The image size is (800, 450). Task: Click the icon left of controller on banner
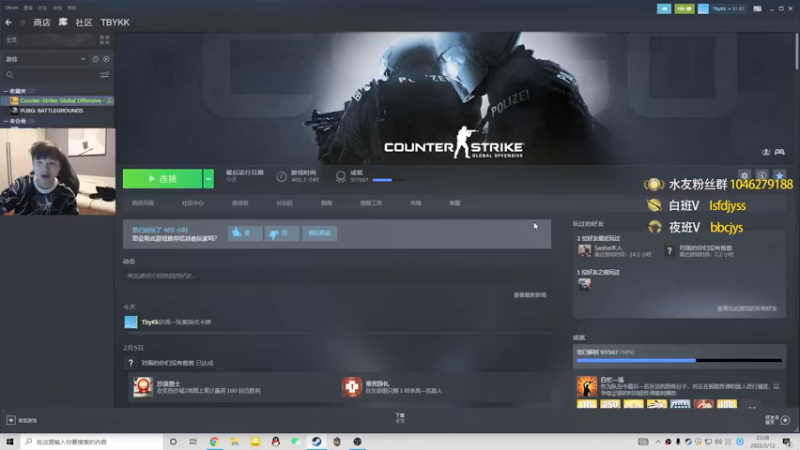click(x=765, y=152)
